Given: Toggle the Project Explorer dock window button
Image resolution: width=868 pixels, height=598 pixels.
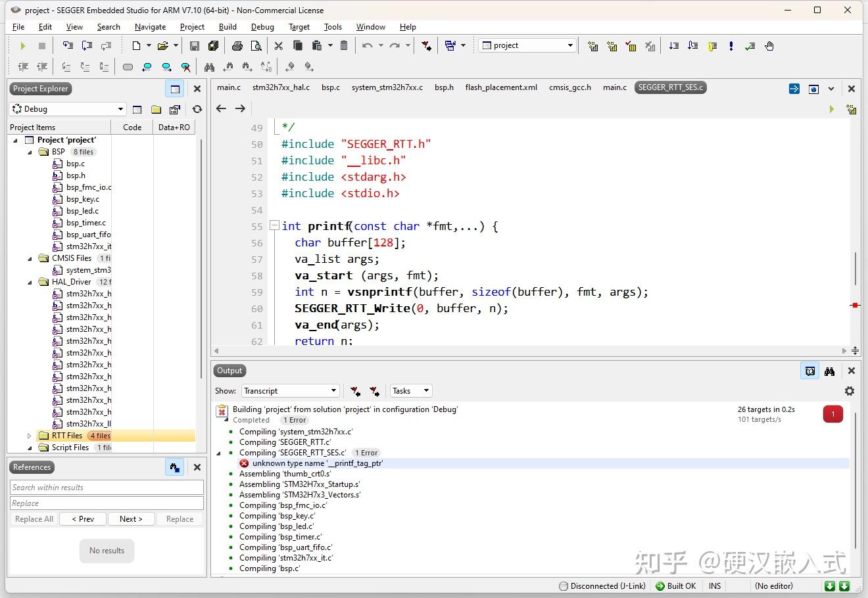Looking at the screenshot, I should click(175, 89).
